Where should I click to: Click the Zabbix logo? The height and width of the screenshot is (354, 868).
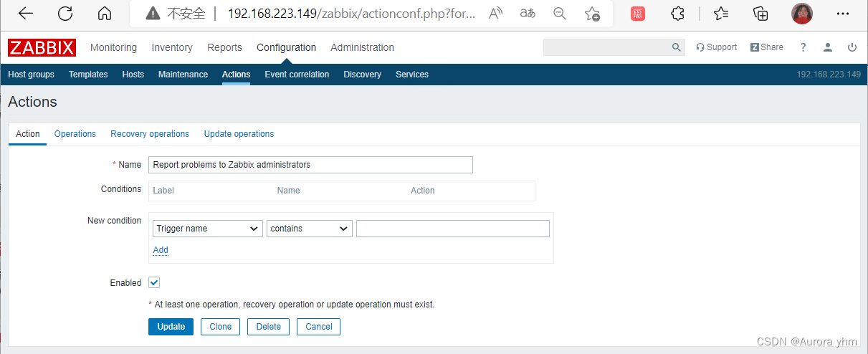click(x=42, y=47)
